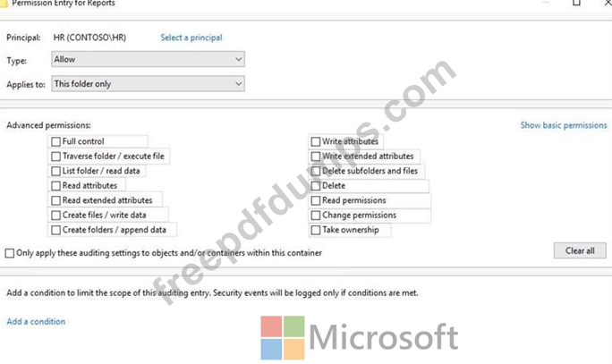The height and width of the screenshot is (364, 612).
Task: Enable Delete subfolders and files
Action: [x=315, y=172]
